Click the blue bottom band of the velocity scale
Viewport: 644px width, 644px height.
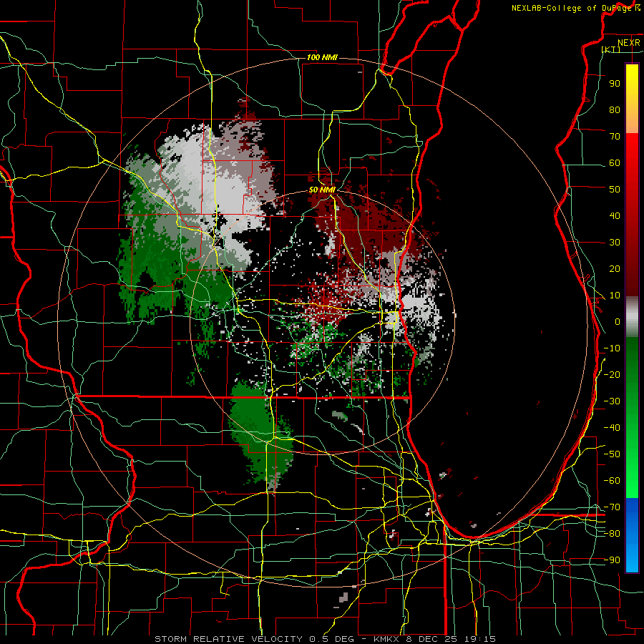click(632, 535)
